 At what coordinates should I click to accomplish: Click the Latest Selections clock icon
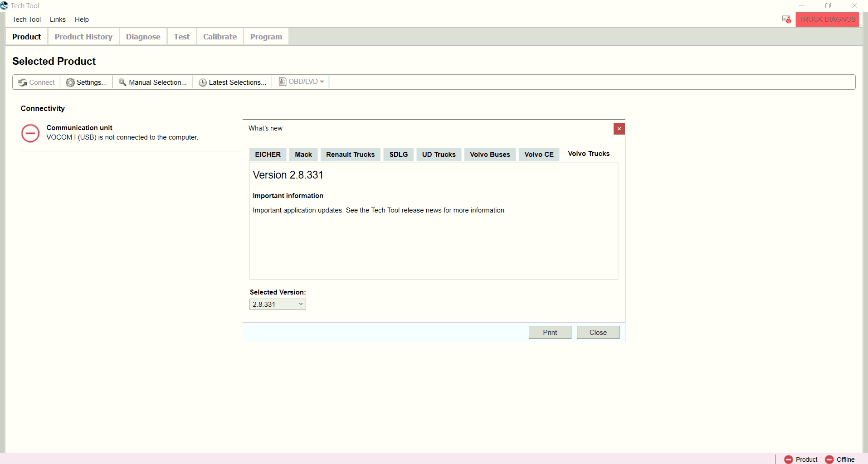pyautogui.click(x=203, y=82)
